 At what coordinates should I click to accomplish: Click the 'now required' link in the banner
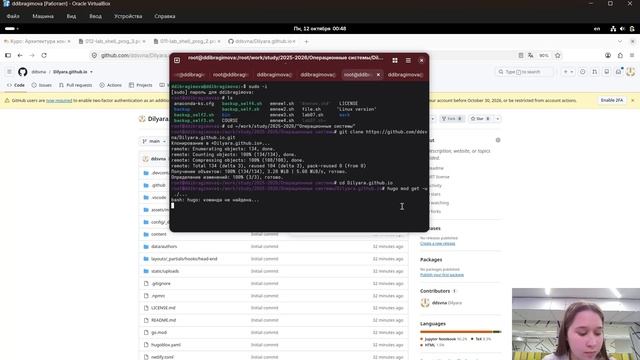pos(59,100)
